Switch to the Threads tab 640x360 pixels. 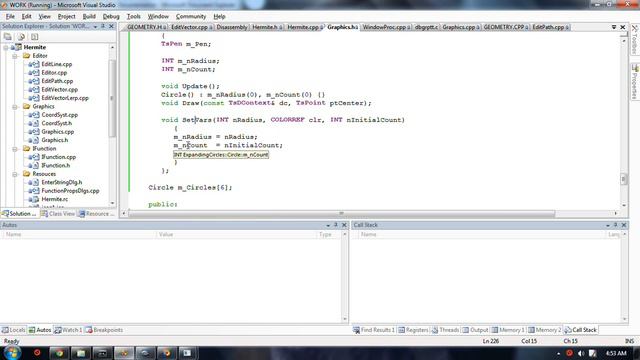point(446,330)
